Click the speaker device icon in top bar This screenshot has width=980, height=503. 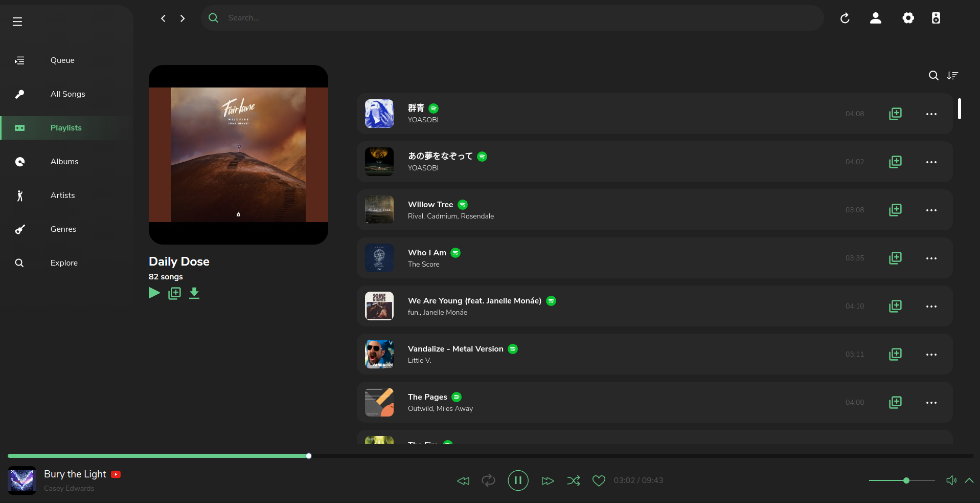pos(936,18)
